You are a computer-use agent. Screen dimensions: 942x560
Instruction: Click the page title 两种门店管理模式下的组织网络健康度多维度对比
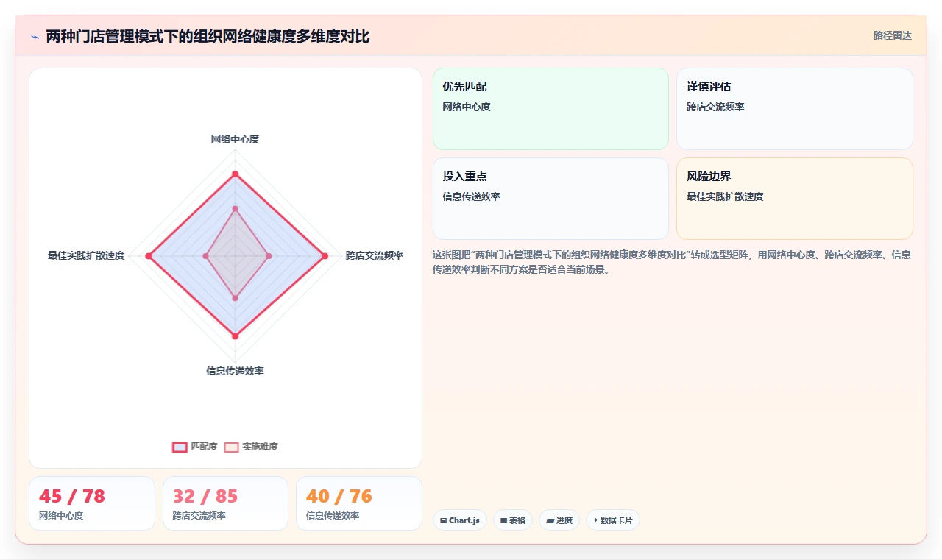pyautogui.click(x=208, y=36)
